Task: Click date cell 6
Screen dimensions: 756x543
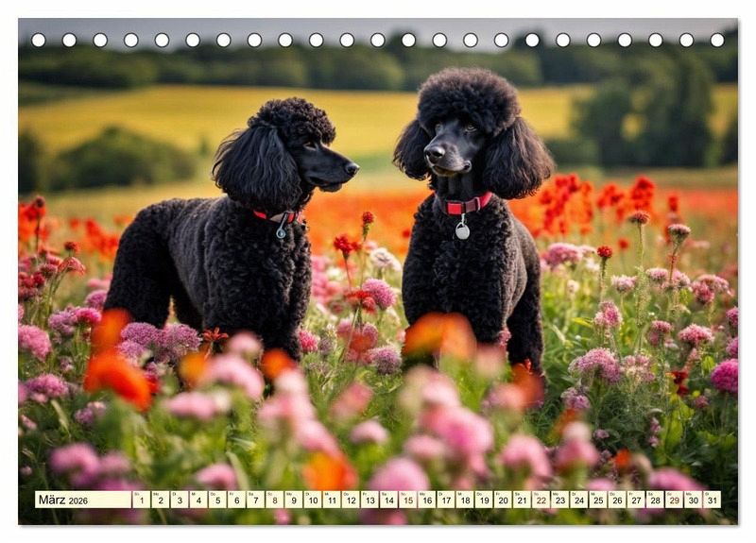Action: click(x=236, y=500)
